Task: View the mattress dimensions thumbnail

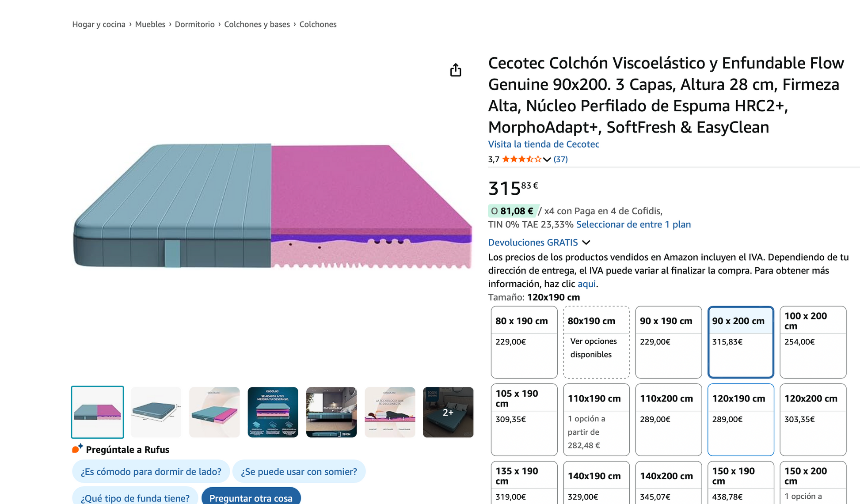Action: tap(156, 412)
